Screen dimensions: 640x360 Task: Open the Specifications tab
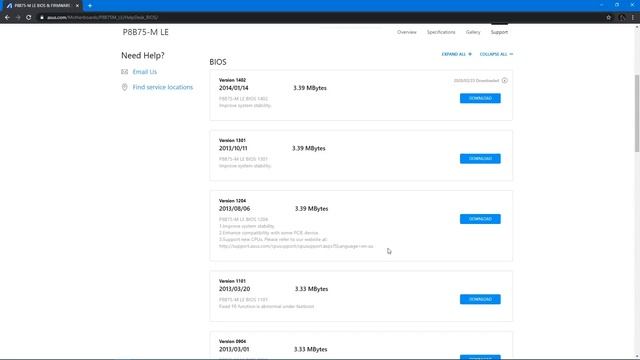(x=441, y=32)
